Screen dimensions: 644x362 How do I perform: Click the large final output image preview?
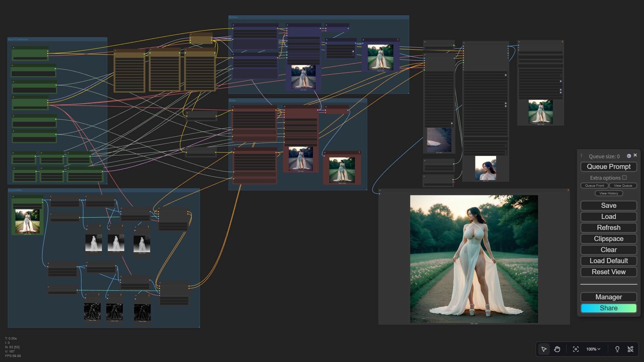(x=474, y=259)
